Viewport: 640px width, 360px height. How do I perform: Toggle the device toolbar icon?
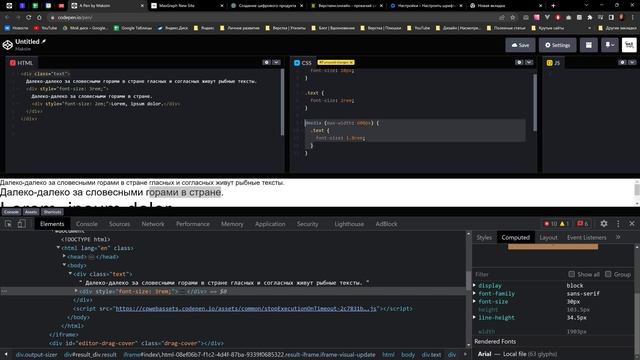[21, 224]
